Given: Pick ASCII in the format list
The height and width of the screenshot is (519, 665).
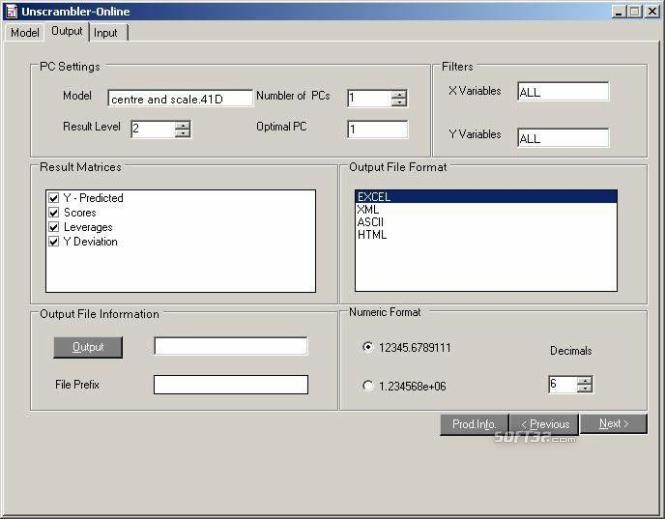Looking at the screenshot, I should tap(486, 222).
